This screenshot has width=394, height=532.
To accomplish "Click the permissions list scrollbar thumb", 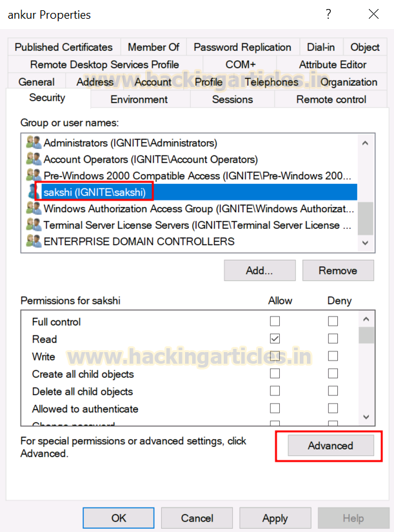I will 366,335.
